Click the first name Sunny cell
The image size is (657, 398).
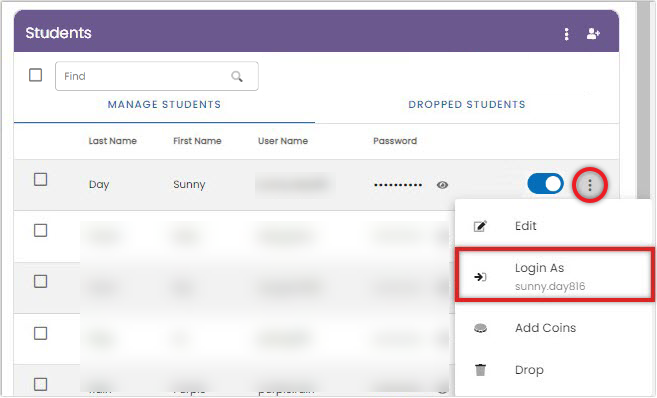coord(189,185)
